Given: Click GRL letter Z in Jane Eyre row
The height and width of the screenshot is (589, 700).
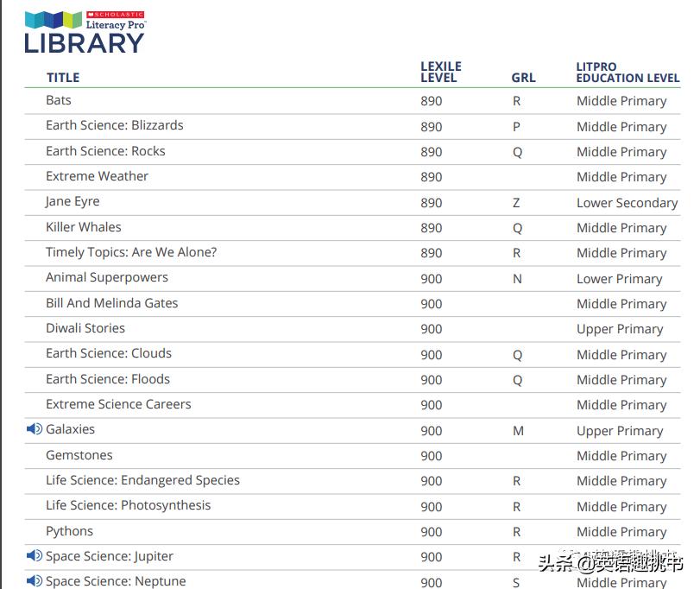Looking at the screenshot, I should pyautogui.click(x=516, y=203).
